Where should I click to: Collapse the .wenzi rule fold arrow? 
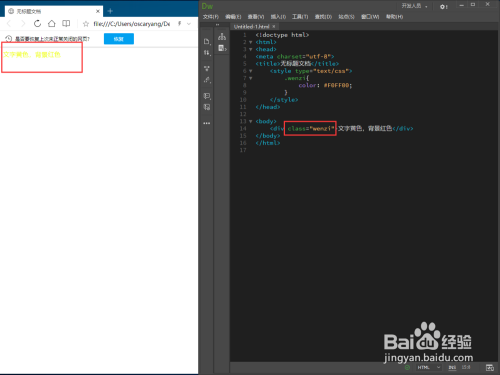pos(251,78)
